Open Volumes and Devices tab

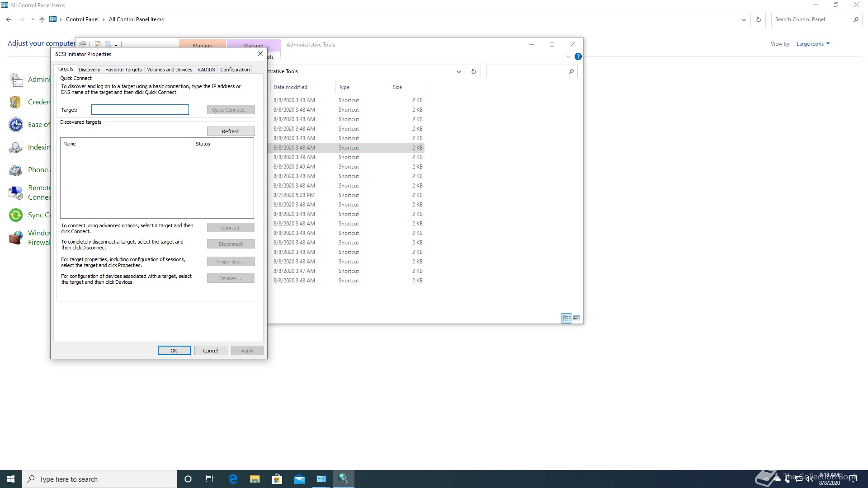[x=170, y=70]
